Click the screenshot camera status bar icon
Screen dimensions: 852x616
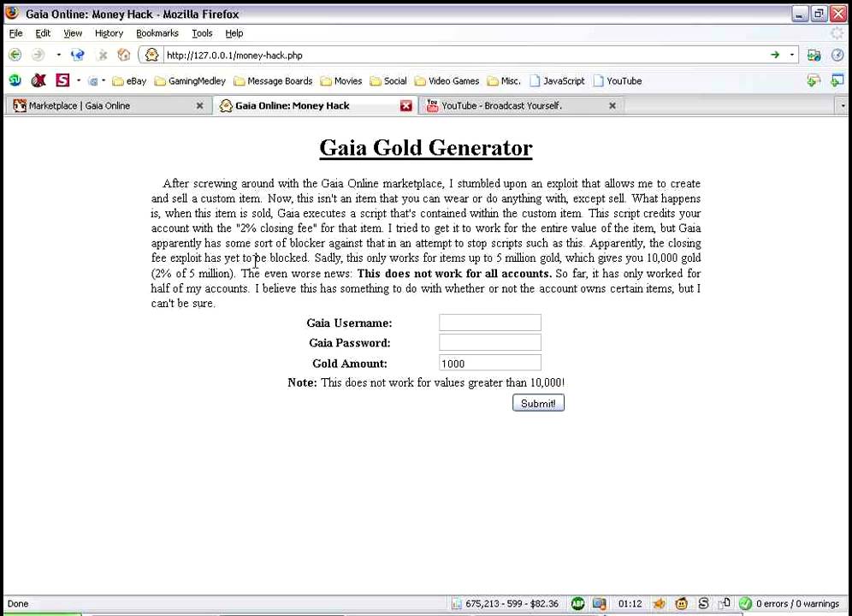(600, 603)
